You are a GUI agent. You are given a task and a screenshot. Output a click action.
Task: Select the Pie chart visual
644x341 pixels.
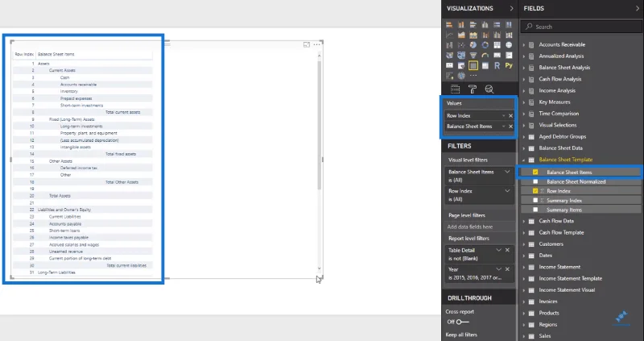click(473, 45)
